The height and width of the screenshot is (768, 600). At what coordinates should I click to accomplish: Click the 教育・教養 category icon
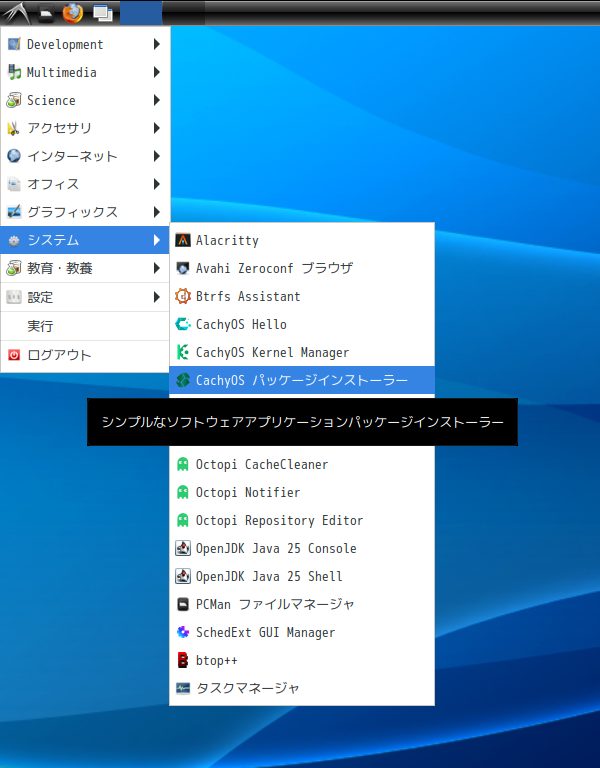(14, 268)
